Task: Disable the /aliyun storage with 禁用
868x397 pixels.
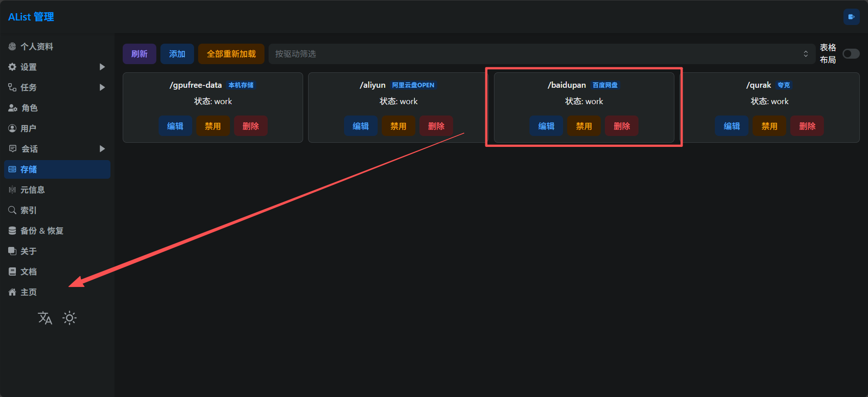Action: pyautogui.click(x=398, y=126)
